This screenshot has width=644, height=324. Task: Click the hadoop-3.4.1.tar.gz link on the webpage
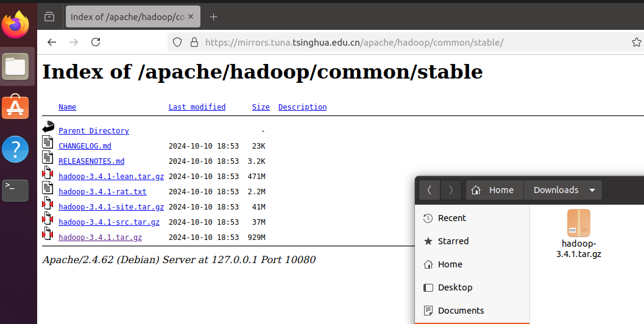100,237
